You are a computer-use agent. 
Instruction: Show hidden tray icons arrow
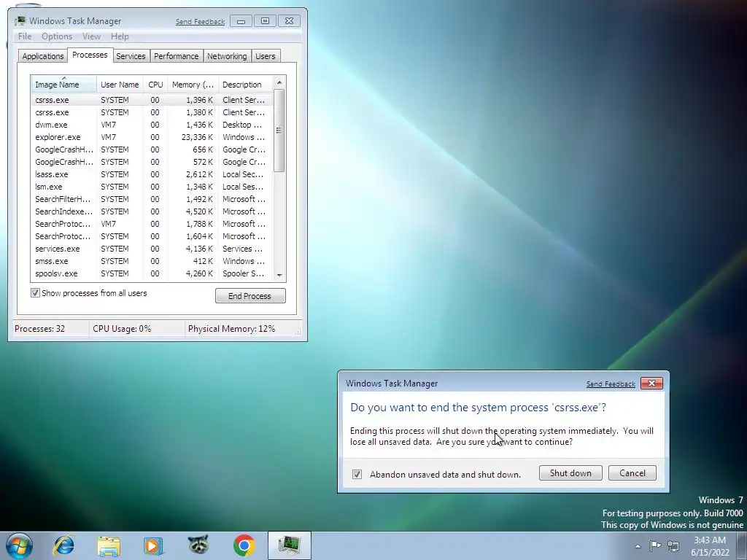pyautogui.click(x=638, y=546)
